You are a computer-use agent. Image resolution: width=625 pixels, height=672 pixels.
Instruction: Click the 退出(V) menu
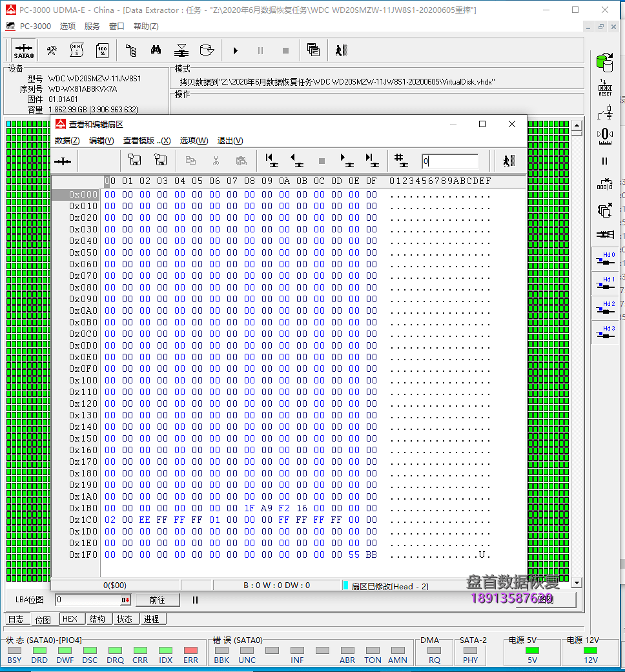click(230, 141)
